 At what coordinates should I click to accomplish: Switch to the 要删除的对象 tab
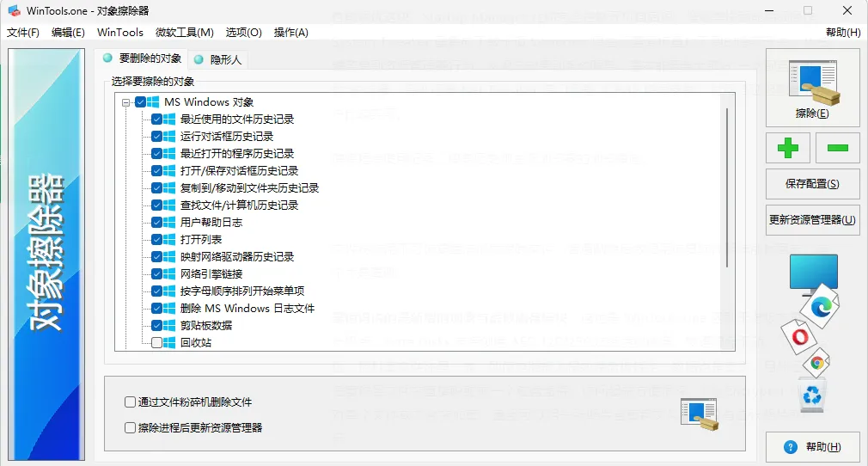(x=142, y=58)
